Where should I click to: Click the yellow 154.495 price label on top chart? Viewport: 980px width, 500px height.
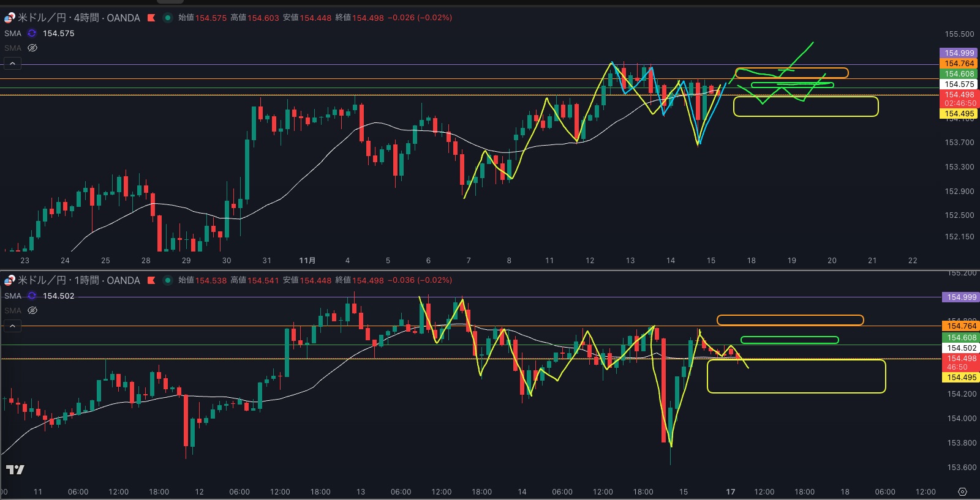point(959,114)
